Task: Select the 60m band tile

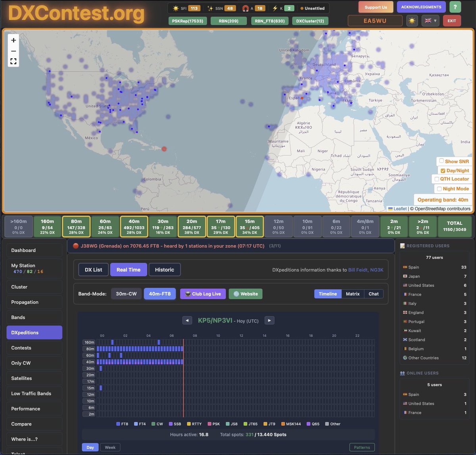Action: [x=105, y=227]
